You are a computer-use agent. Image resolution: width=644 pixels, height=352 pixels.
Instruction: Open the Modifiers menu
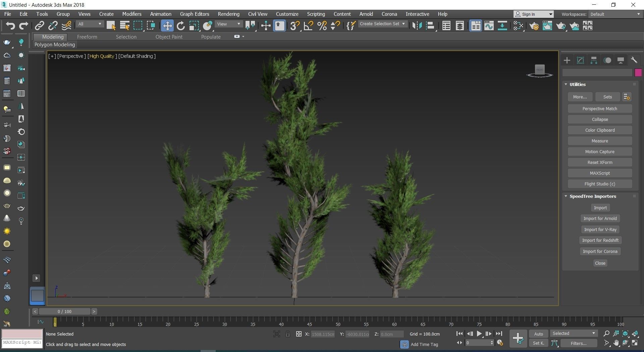click(132, 14)
